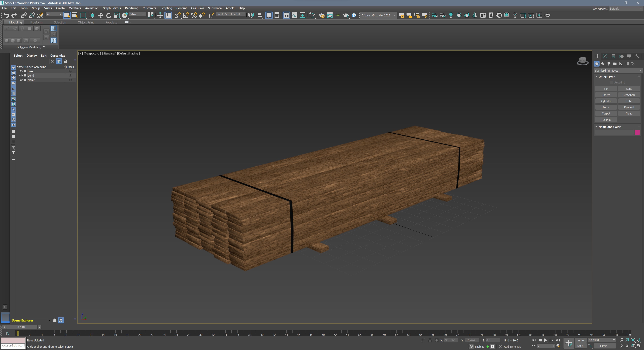Toggle the Auto key mode button

581,340
